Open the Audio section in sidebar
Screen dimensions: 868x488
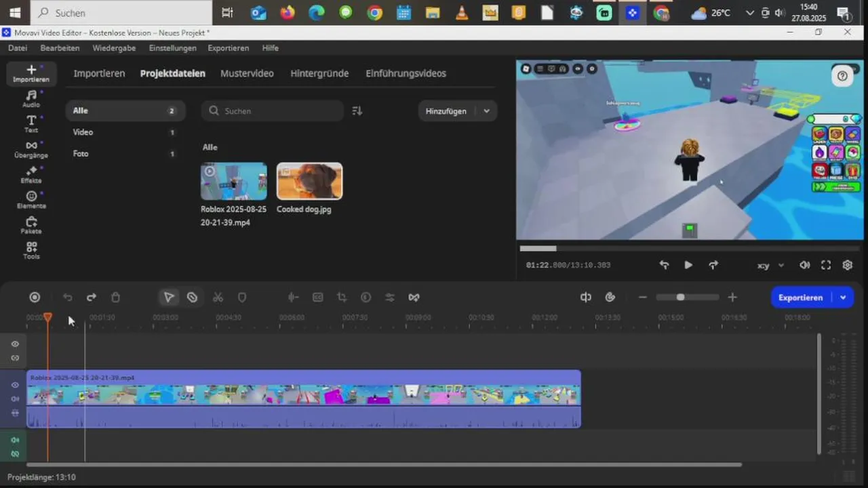coord(31,99)
